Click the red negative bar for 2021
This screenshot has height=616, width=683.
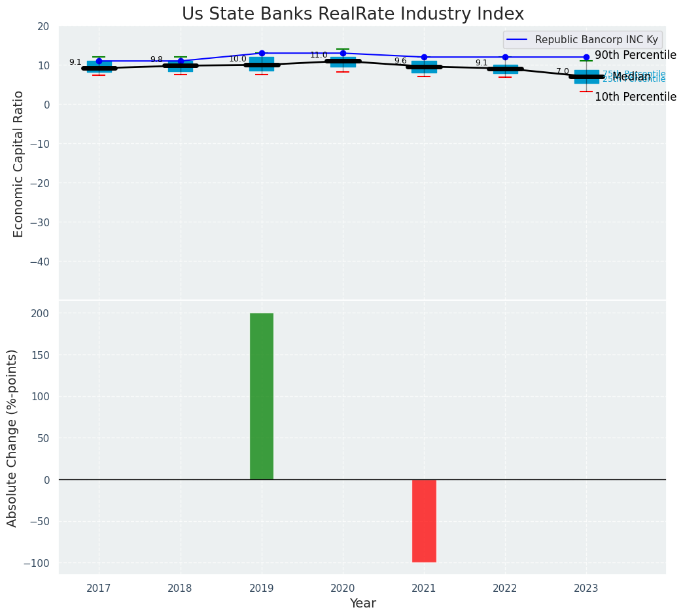coord(424,521)
